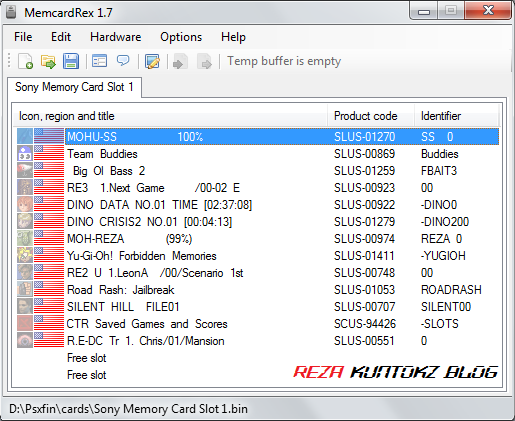This screenshot has width=515, height=421.
Task: Click product code 'SCUS-94426'
Action: (x=365, y=324)
